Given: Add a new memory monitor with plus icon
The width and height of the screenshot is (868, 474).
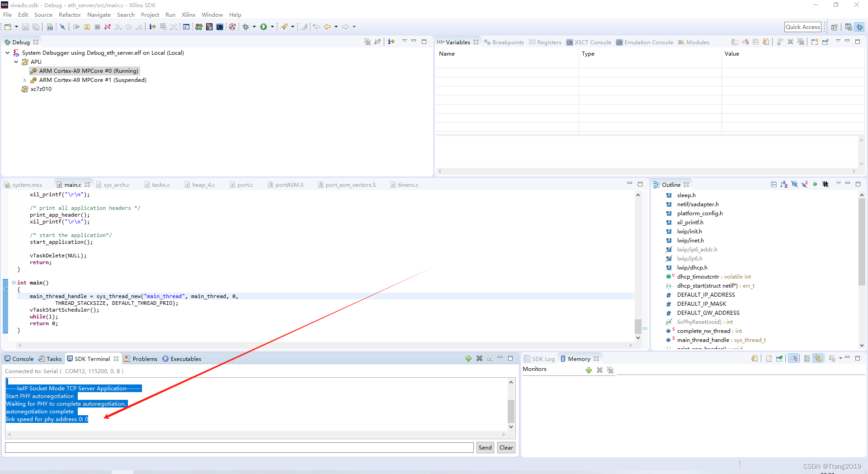Looking at the screenshot, I should click(589, 370).
